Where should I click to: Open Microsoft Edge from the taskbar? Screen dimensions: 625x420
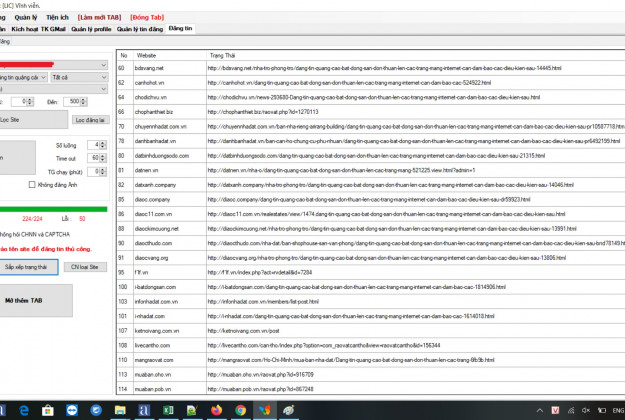tap(24, 410)
